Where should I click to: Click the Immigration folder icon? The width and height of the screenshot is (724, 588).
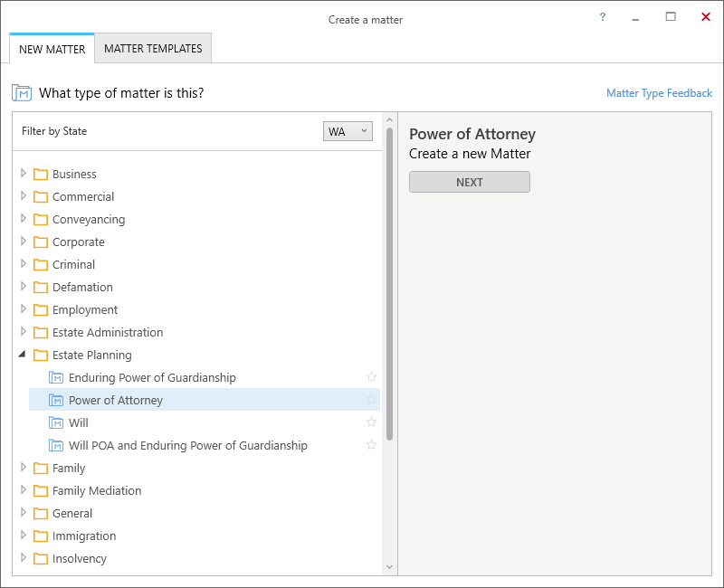(x=41, y=536)
